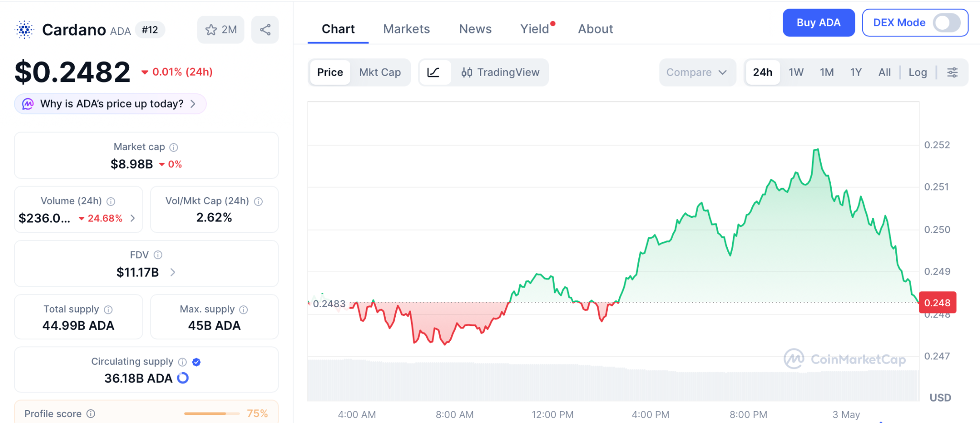Expand FDV details chevron
The width and height of the screenshot is (980, 423).
(x=173, y=272)
